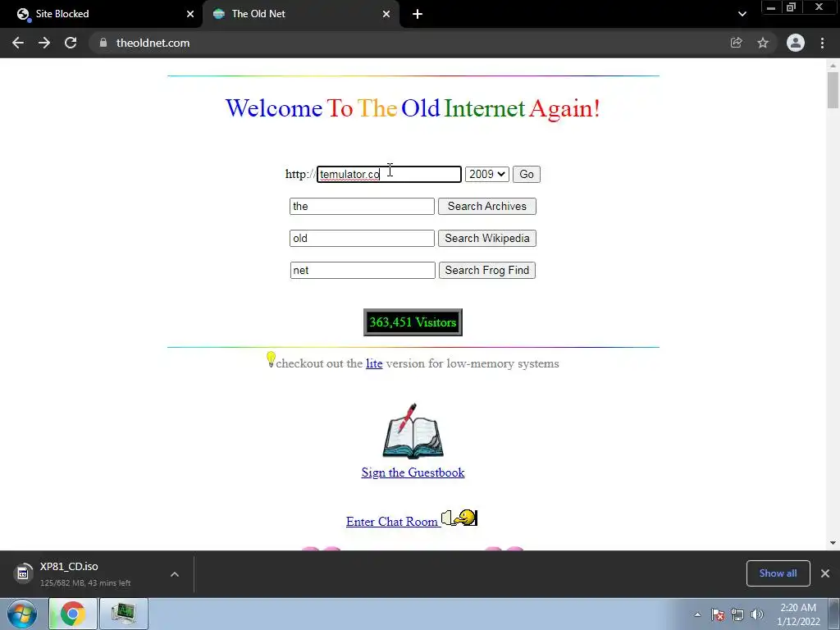Open network status tray icon
The width and height of the screenshot is (840, 630).
(x=737, y=614)
